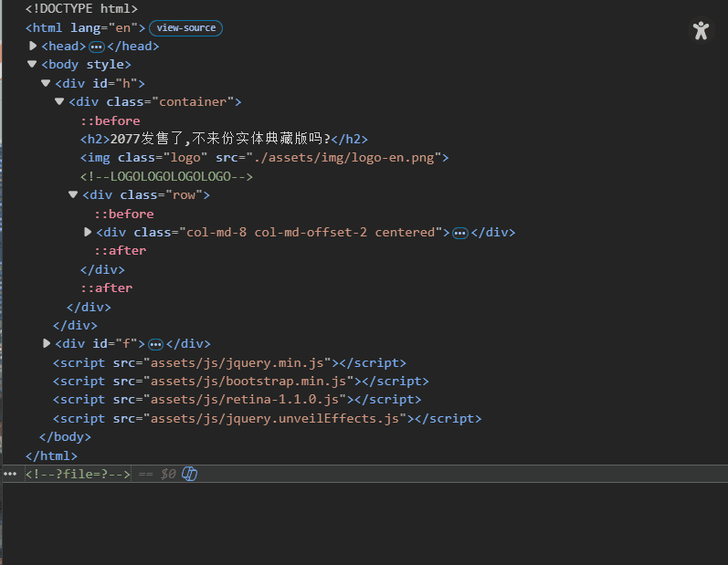Open assets/js/bootstrap.min.js script link

(248, 382)
